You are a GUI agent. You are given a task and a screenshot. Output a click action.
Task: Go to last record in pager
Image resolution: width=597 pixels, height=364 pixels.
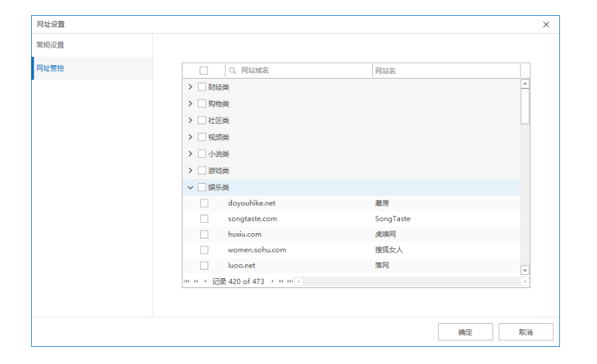click(290, 281)
